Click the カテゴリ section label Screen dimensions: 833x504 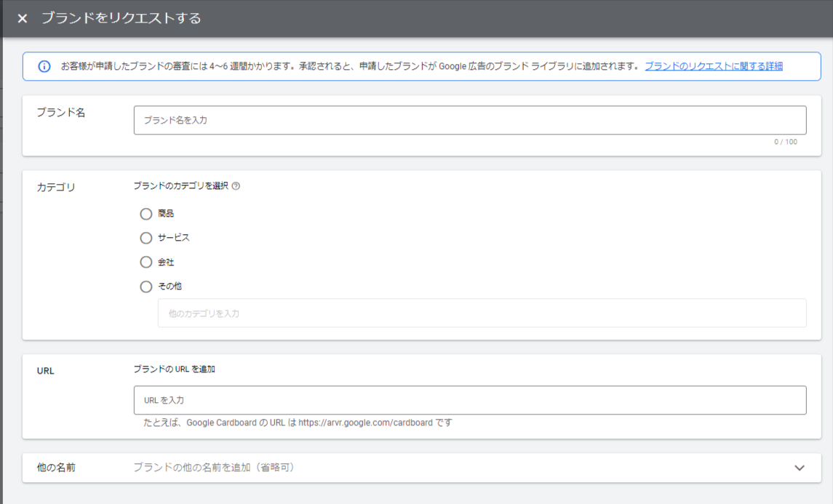tap(56, 188)
